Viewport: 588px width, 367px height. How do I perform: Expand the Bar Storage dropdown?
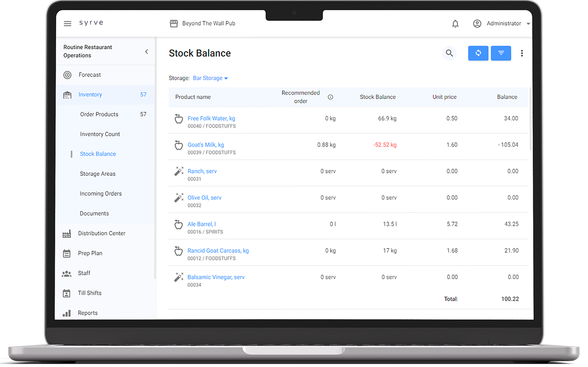pos(210,78)
